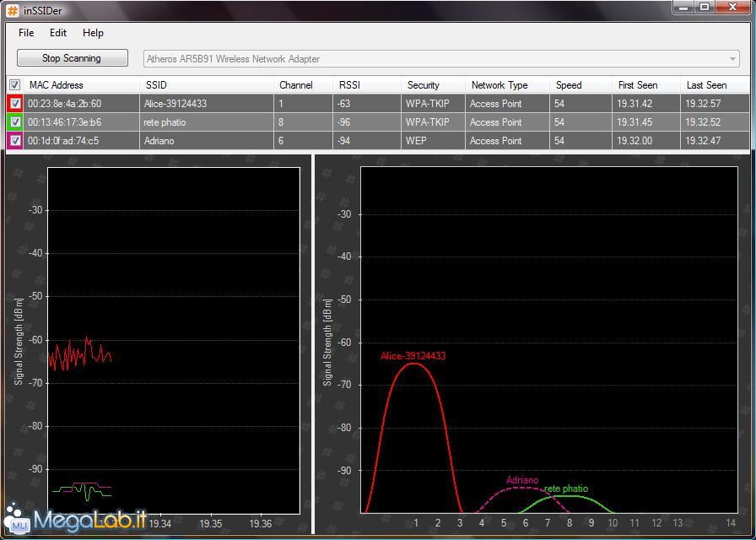Sort by First Seen column header
The height and width of the screenshot is (540, 756).
point(637,85)
